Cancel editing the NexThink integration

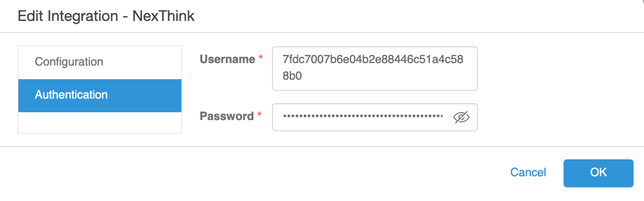click(x=528, y=173)
